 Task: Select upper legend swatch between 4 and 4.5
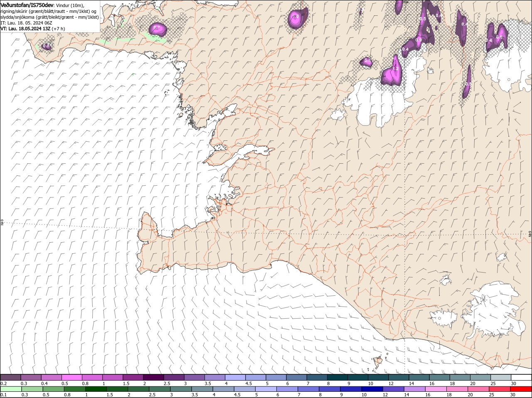coord(235,377)
